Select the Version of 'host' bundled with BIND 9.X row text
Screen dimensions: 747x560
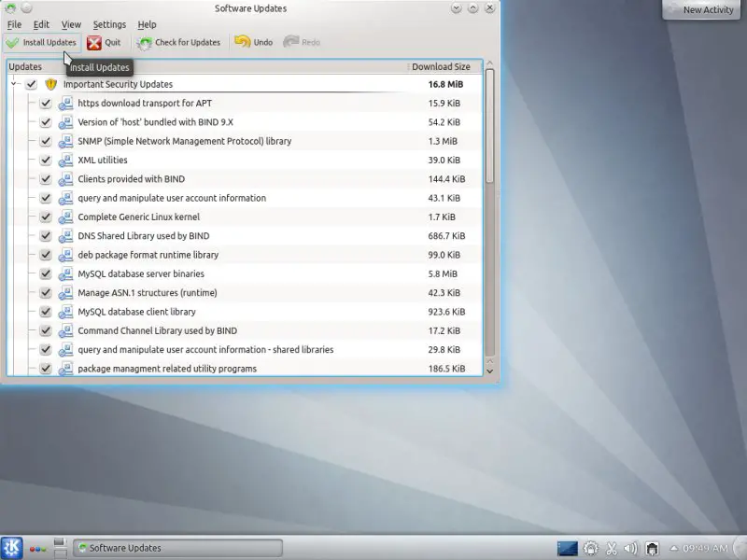[155, 122]
